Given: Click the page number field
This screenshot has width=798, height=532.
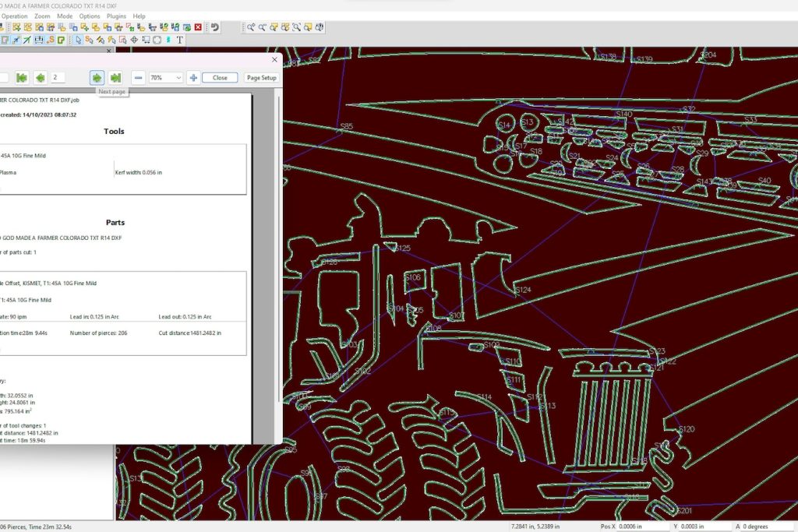Looking at the screenshot, I should click(x=59, y=78).
